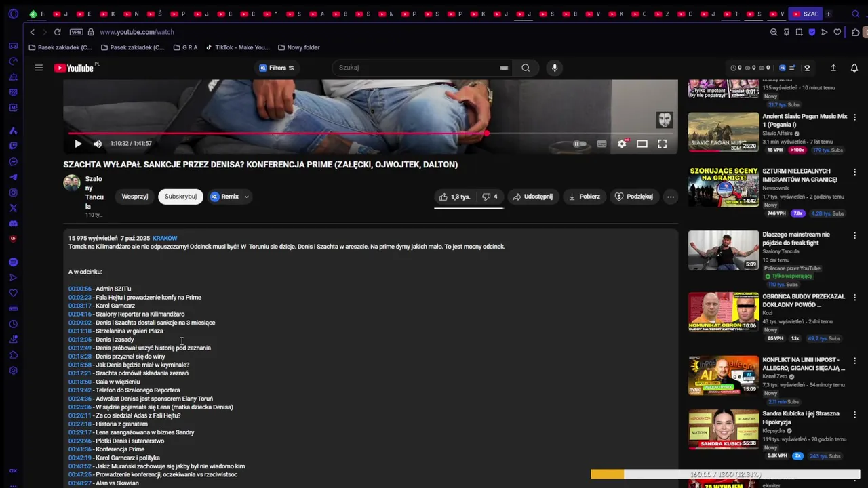868x488 pixels.
Task: Seek on the red video progress bar
Action: (370, 133)
